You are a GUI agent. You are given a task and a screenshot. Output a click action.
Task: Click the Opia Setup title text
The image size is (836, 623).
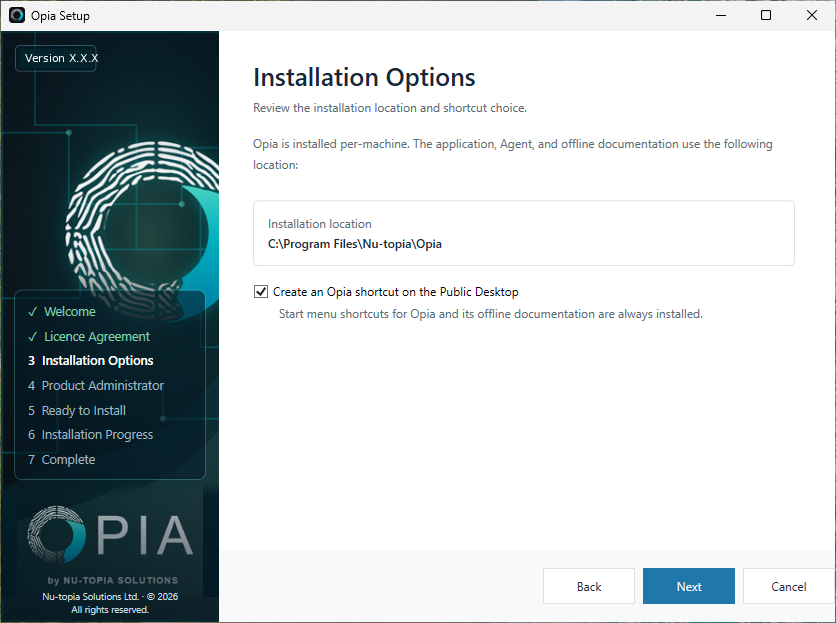coord(60,15)
